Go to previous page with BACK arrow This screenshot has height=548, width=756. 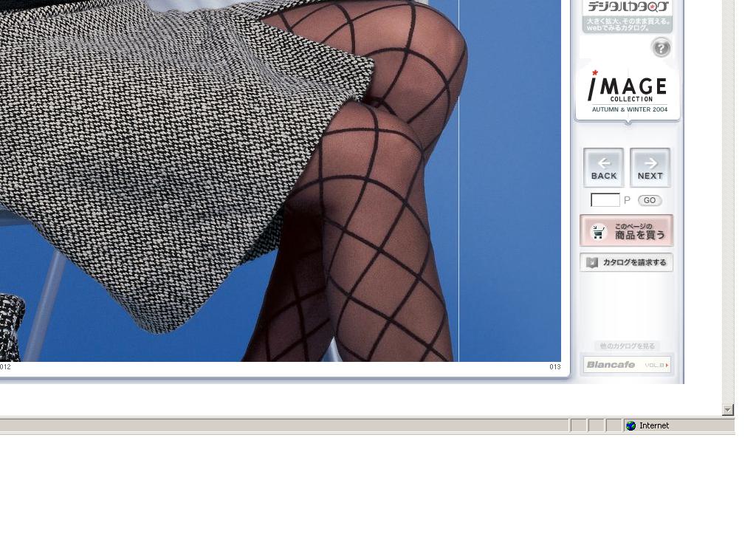tap(603, 168)
